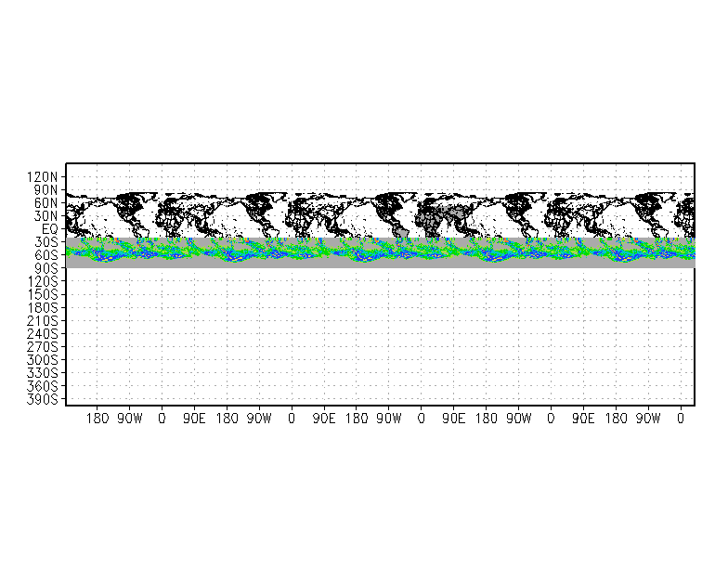Select the 210S axis label

coord(43,321)
